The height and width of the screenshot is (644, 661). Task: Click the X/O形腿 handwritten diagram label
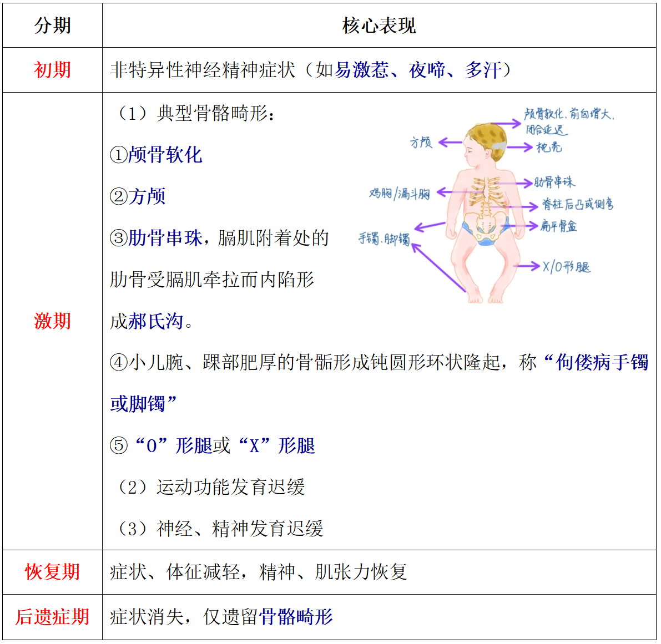coord(566,267)
